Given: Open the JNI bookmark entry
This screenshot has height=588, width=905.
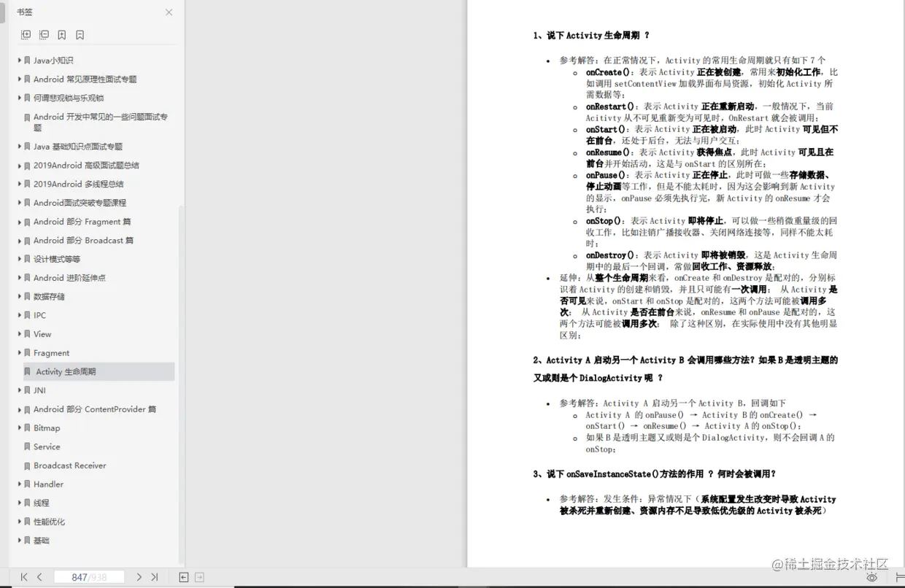Looking at the screenshot, I should click(39, 390).
